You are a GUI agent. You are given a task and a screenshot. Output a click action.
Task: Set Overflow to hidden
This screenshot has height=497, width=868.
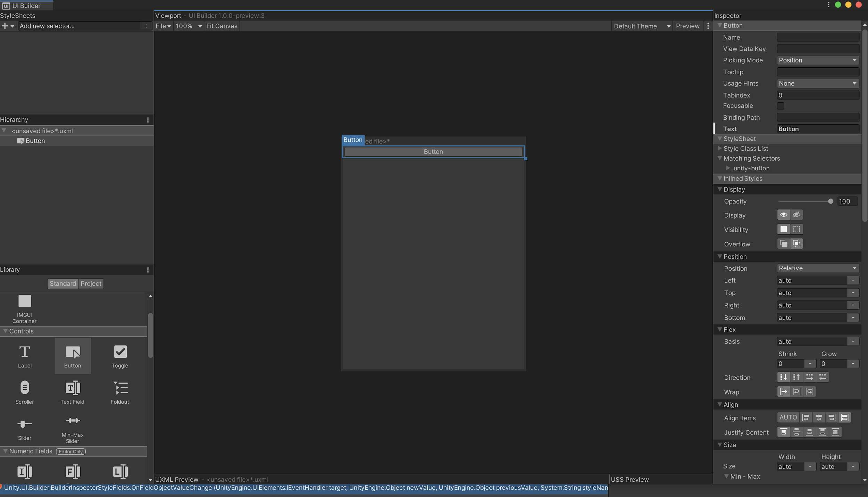(x=796, y=244)
